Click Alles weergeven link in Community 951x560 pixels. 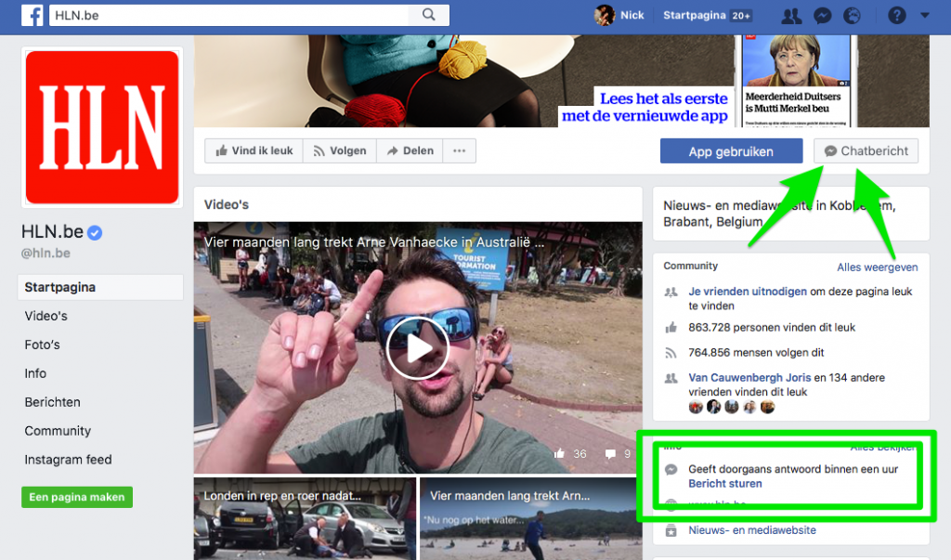click(877, 267)
